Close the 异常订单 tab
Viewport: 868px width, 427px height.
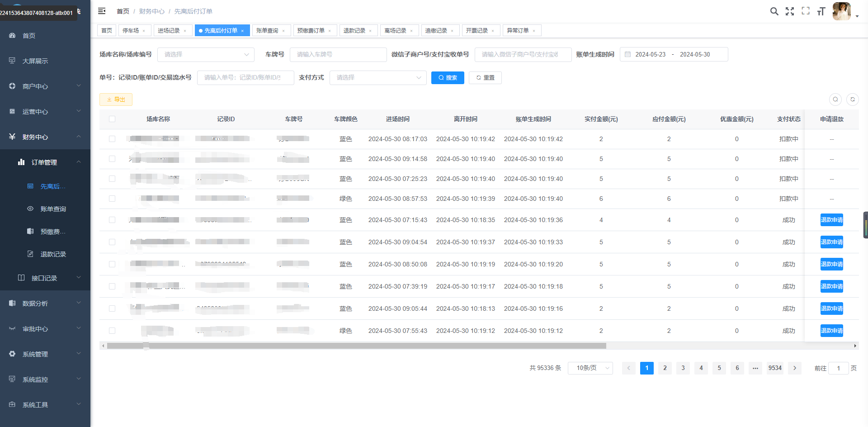coord(534,31)
